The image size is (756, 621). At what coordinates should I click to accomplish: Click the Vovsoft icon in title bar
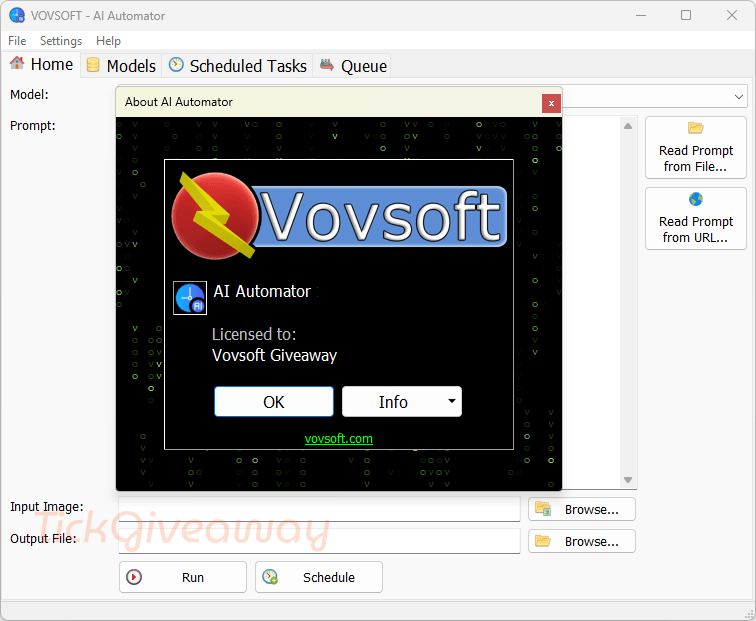[17, 15]
